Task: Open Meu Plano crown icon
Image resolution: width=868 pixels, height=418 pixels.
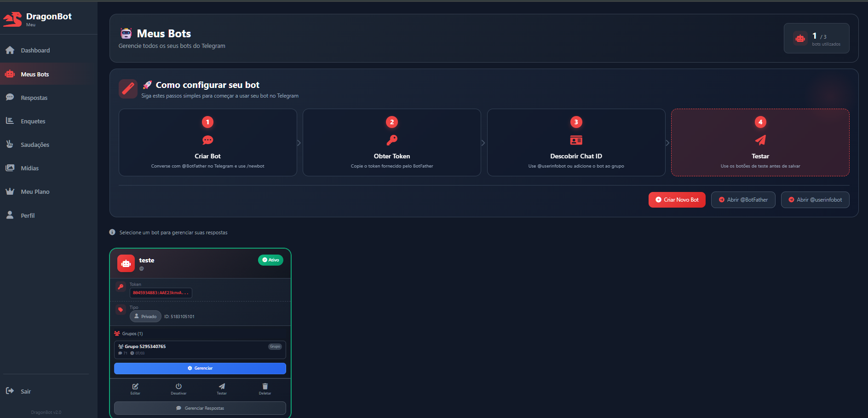Action: click(x=9, y=192)
